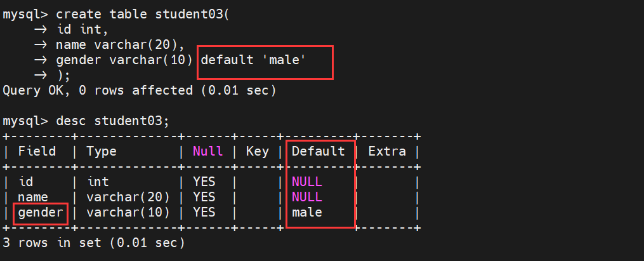Click the Field column header
The image size is (644, 261).
(37, 151)
